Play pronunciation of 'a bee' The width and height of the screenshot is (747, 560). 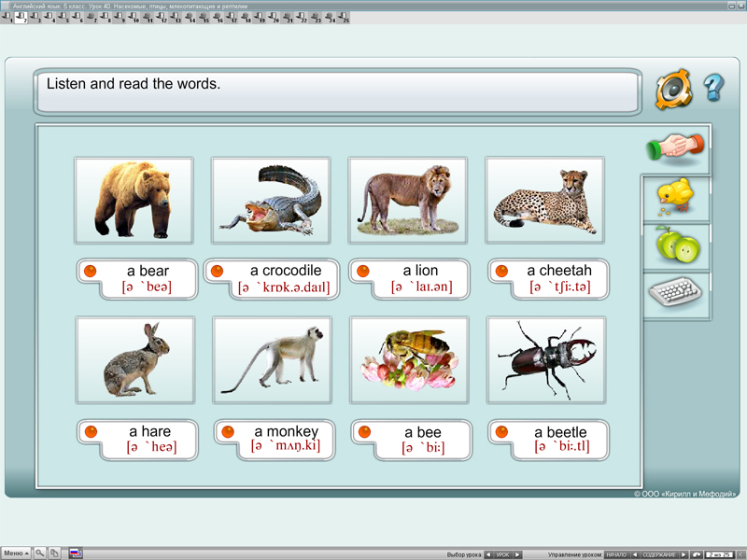pyautogui.click(x=364, y=431)
